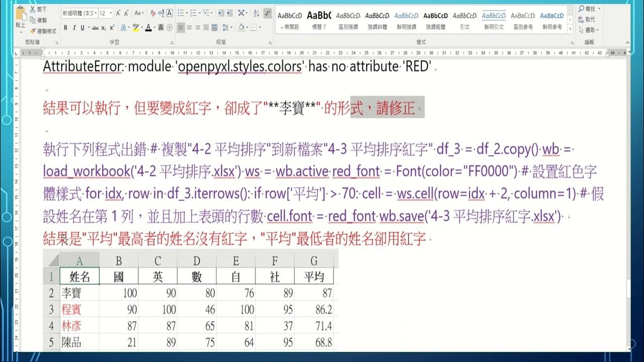Decrease paragraph indent

coord(221,13)
